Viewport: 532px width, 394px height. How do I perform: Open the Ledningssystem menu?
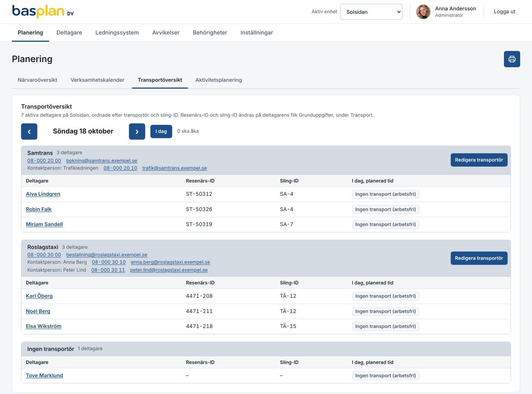(117, 33)
